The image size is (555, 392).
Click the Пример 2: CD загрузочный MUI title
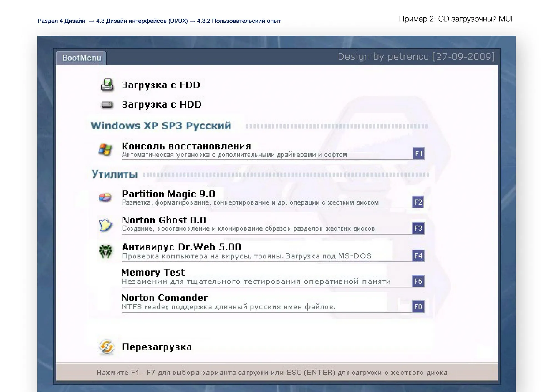456,19
